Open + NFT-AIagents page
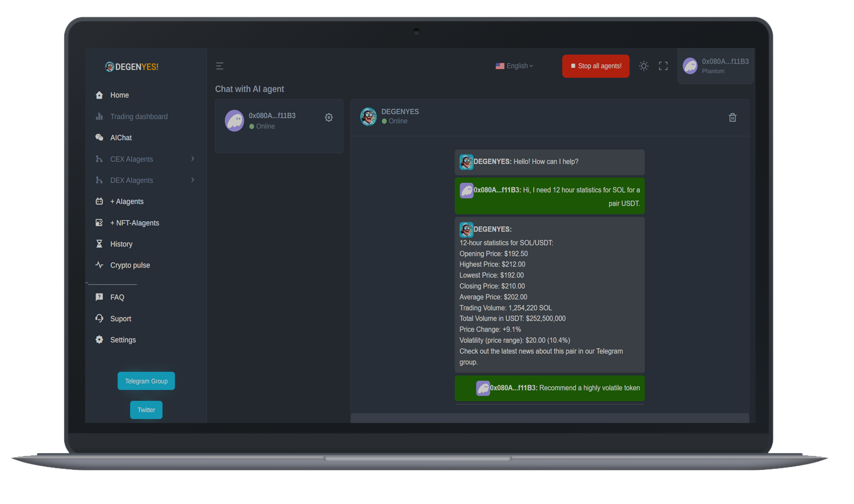Viewport: 854px width, 504px height. point(134,223)
